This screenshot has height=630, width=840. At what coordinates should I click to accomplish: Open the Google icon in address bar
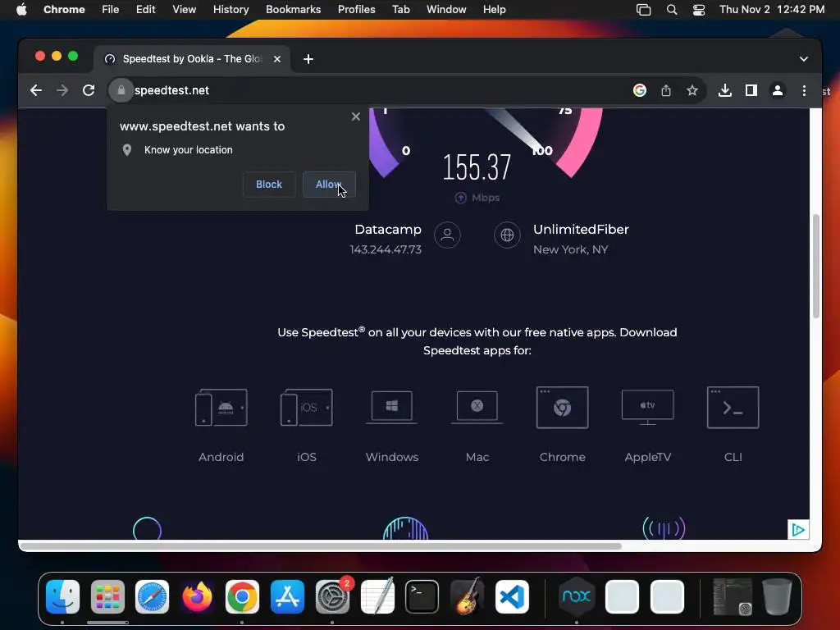640,90
